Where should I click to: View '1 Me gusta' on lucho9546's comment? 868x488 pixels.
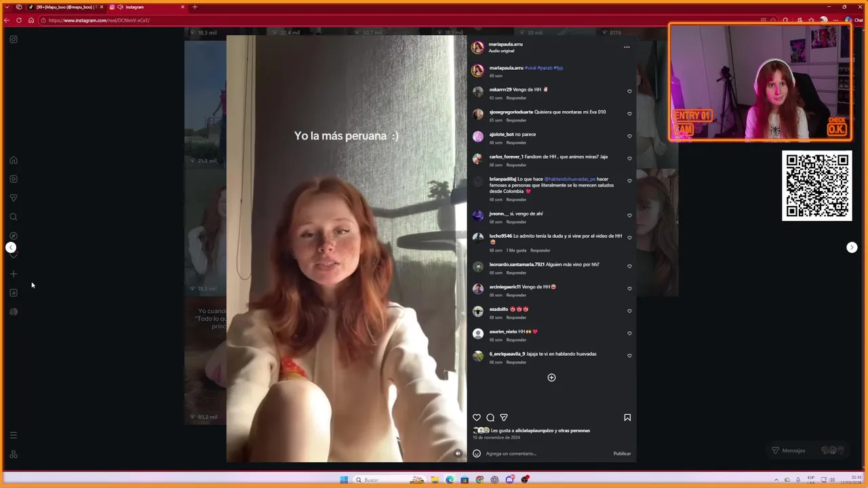point(516,251)
